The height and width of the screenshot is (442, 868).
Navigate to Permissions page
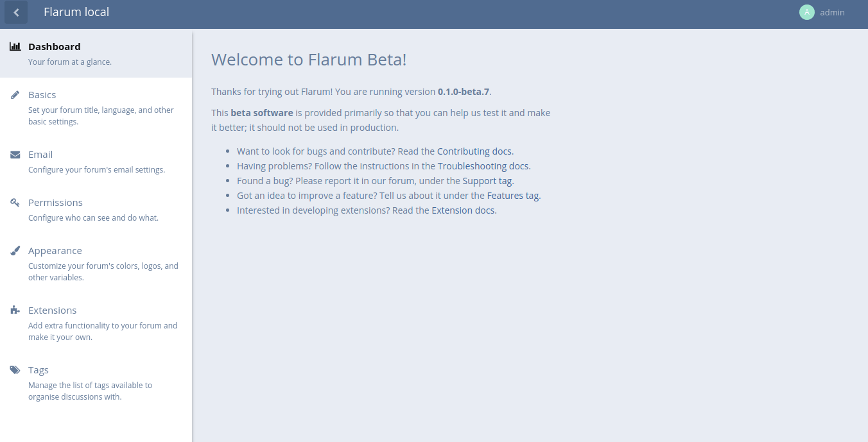(96, 210)
